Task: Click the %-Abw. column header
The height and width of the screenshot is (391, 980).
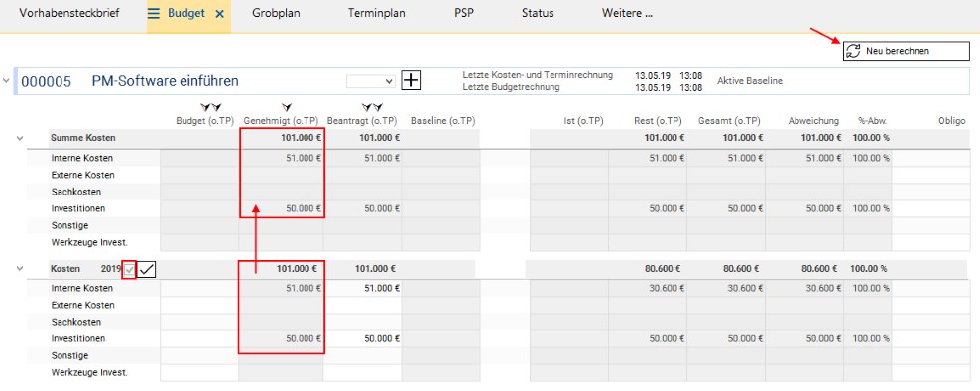Action: point(873,121)
